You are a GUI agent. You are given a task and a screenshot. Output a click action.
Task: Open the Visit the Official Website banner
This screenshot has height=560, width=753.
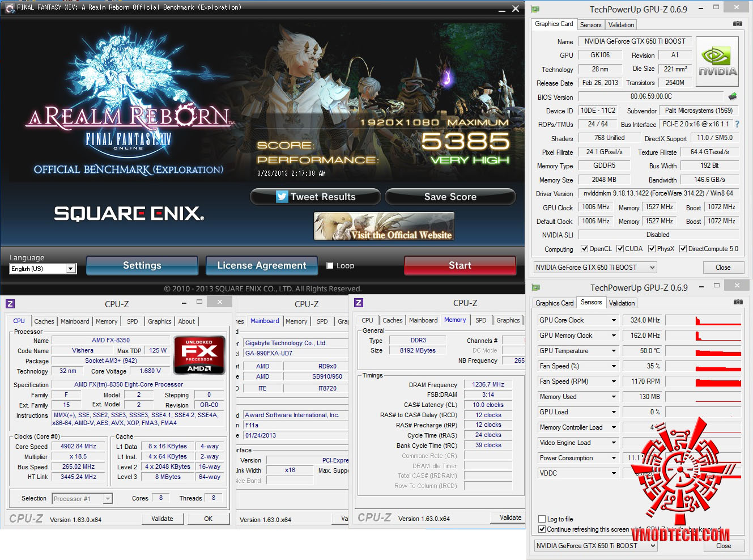coord(384,227)
